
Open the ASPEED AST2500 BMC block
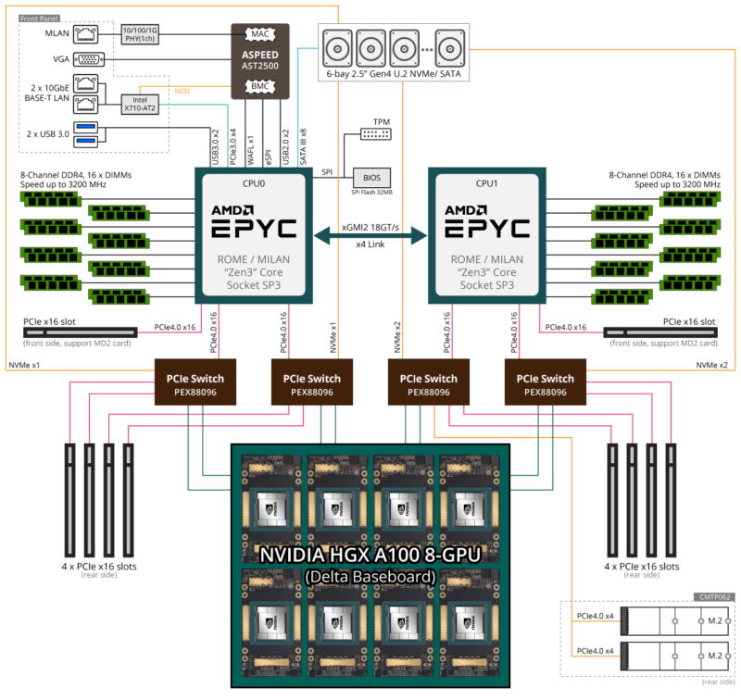[259, 61]
